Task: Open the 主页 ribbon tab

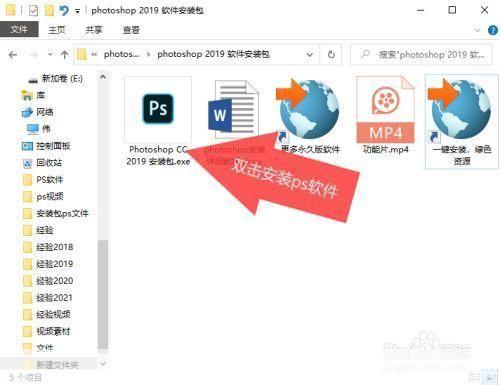Action: tap(57, 30)
